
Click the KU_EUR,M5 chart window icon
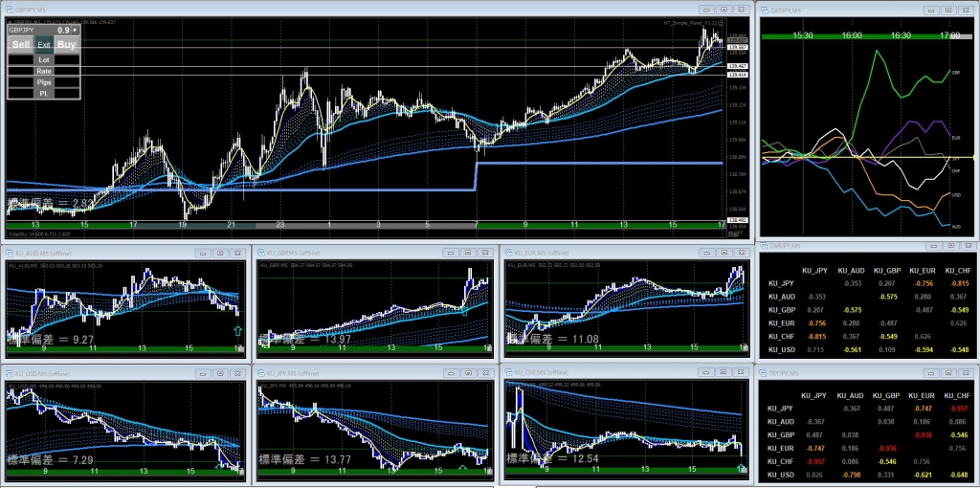510,253
